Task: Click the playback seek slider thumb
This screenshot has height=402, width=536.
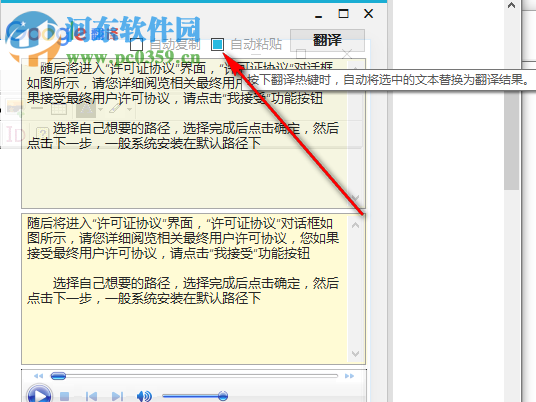Action: pos(58,376)
